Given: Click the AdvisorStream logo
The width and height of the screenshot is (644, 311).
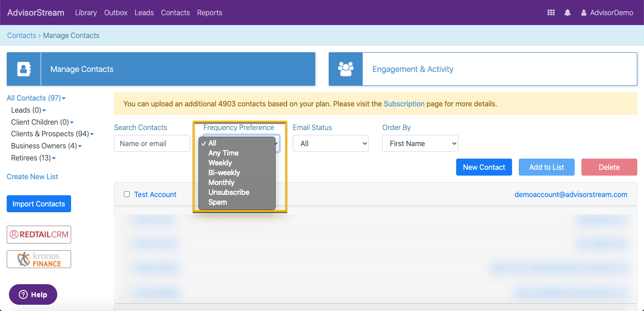Looking at the screenshot, I should click(36, 13).
